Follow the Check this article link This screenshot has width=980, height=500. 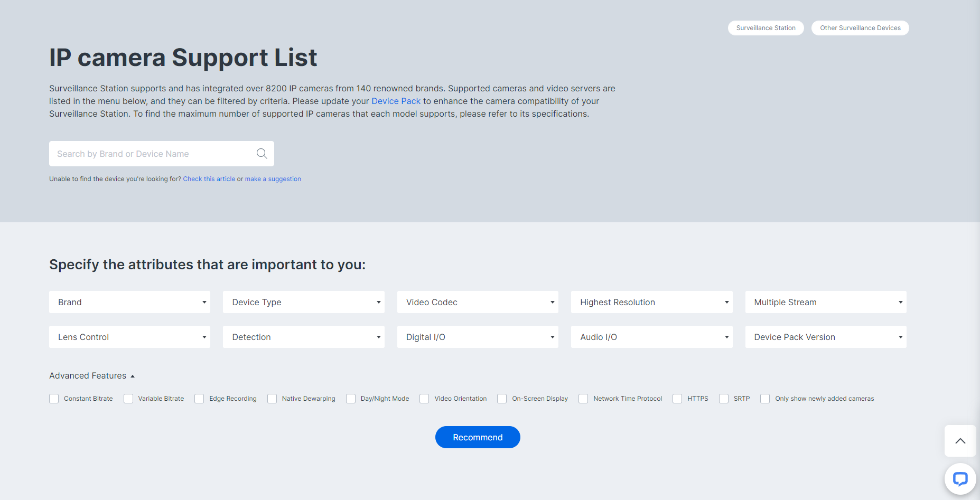click(x=209, y=179)
